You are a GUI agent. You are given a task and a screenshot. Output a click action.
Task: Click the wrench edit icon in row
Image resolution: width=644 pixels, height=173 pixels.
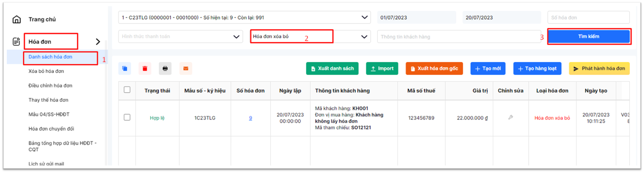(x=511, y=117)
